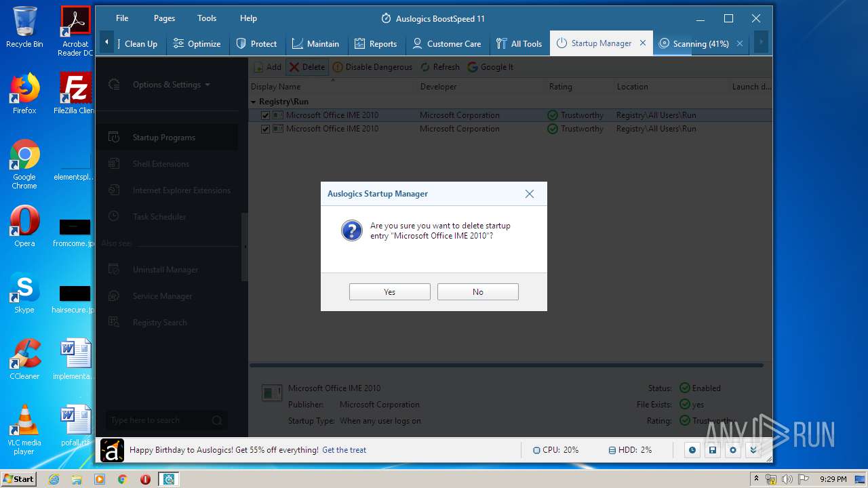Open the Pages menu
Viewport: 868px width, 488px height.
pos(164,18)
